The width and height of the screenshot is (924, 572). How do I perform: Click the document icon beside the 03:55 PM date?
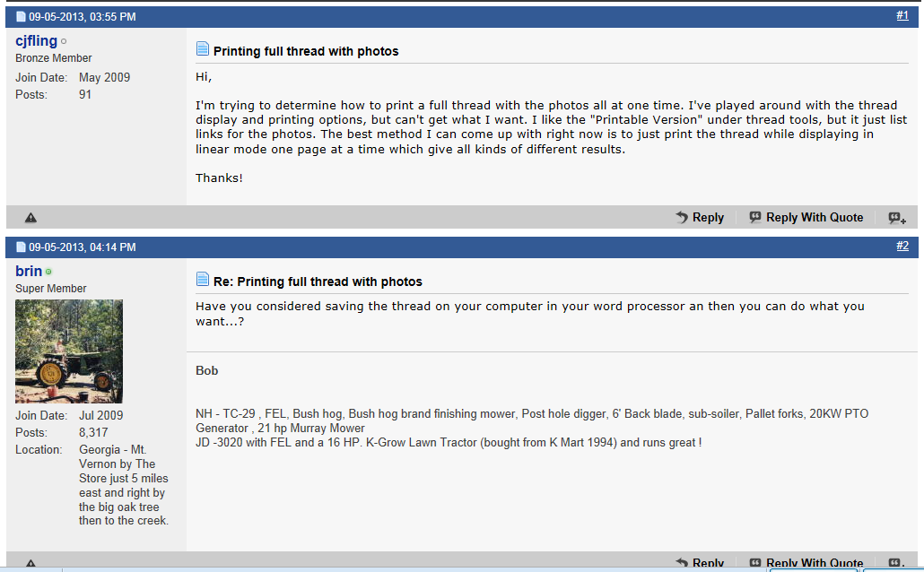coord(22,17)
